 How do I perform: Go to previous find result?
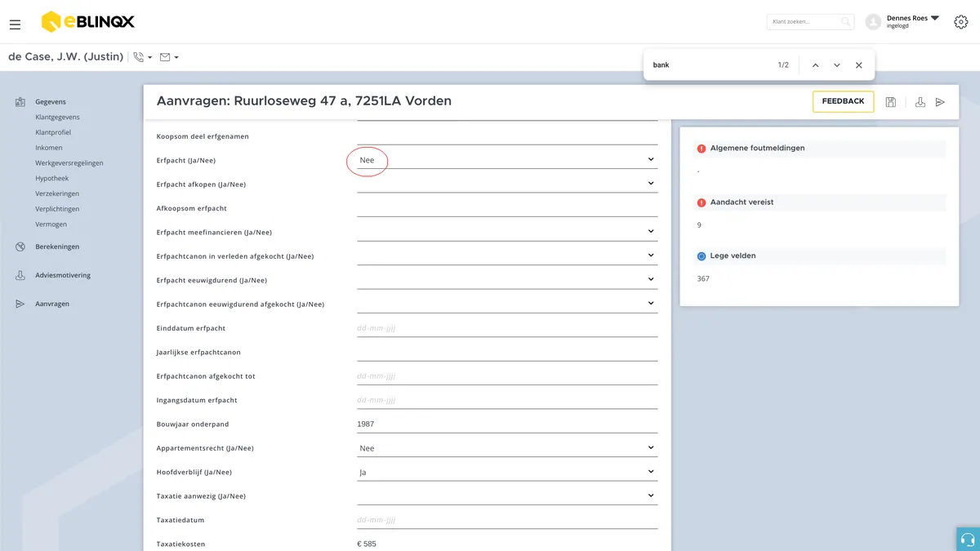pos(815,65)
